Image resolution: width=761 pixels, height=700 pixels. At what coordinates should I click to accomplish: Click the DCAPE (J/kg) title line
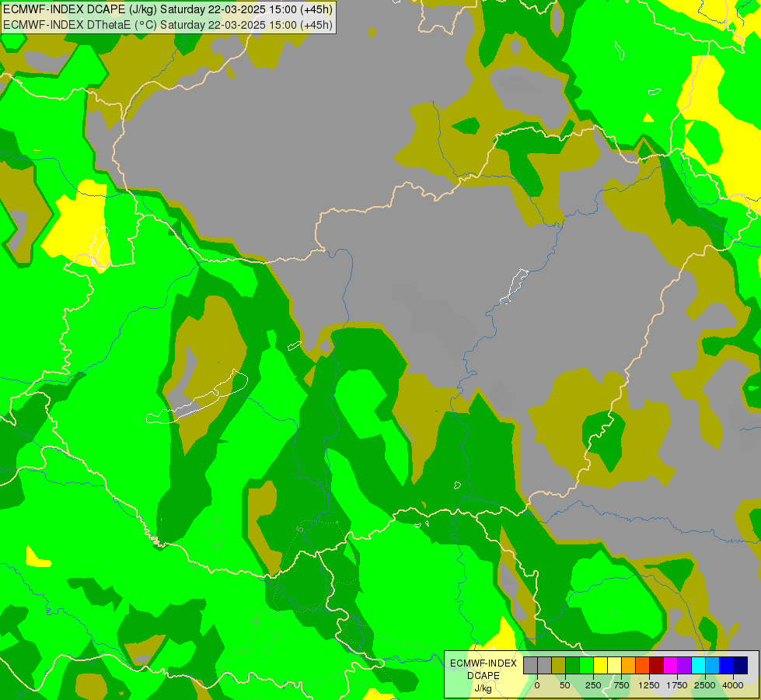pyautogui.click(x=168, y=9)
